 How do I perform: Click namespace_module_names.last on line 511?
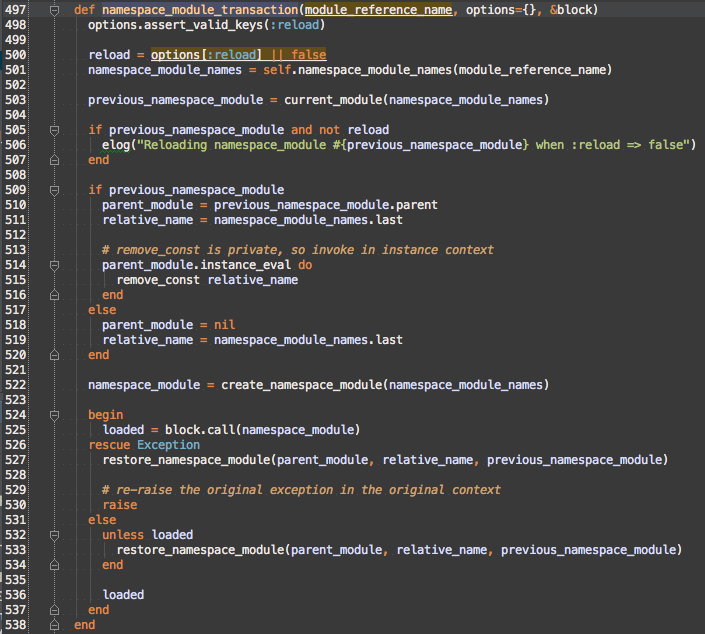click(308, 220)
